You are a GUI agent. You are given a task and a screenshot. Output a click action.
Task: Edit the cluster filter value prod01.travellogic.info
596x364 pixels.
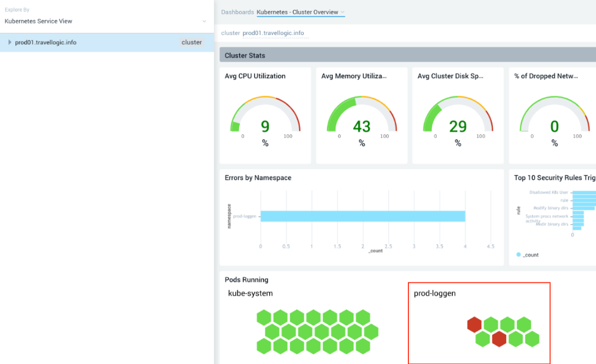[273, 33]
